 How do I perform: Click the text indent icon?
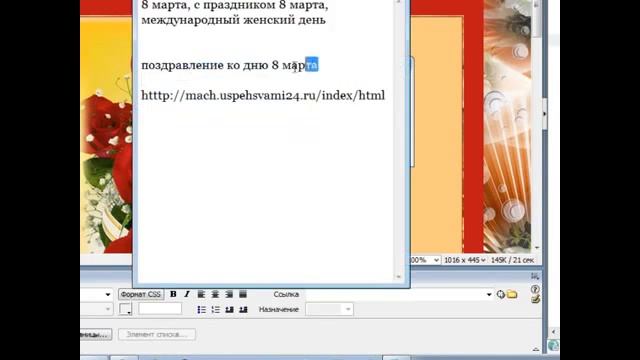pos(243,310)
